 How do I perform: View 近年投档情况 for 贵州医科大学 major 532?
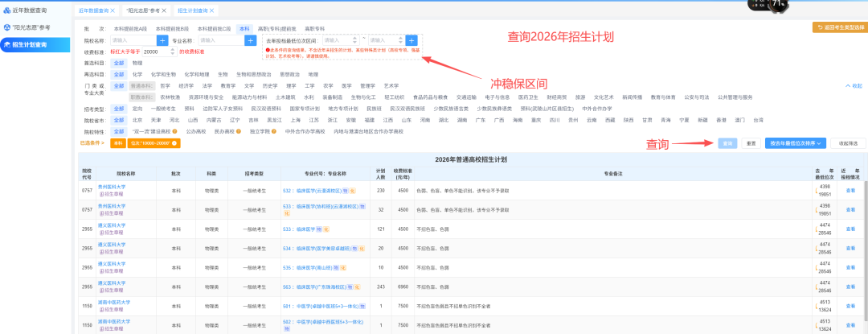pos(850,191)
